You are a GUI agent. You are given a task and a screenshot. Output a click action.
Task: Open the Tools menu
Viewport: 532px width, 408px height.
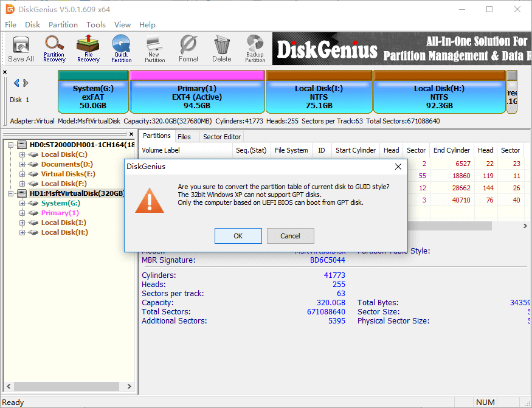point(95,25)
